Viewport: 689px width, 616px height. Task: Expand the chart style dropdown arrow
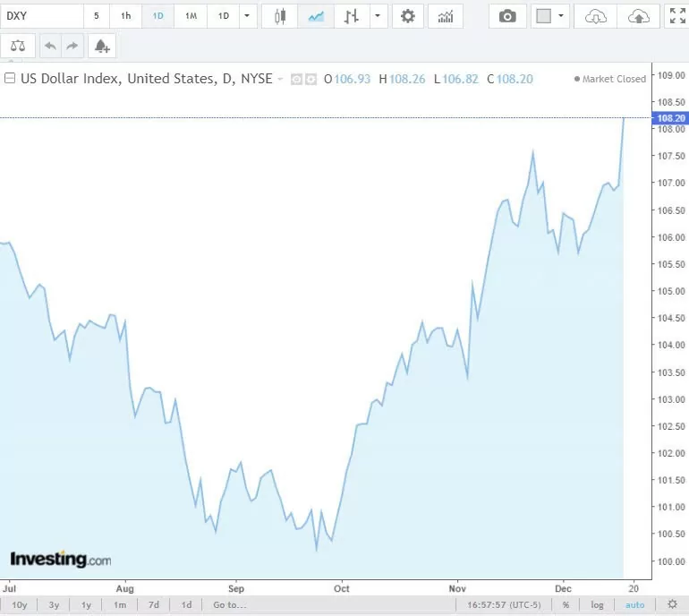379,16
